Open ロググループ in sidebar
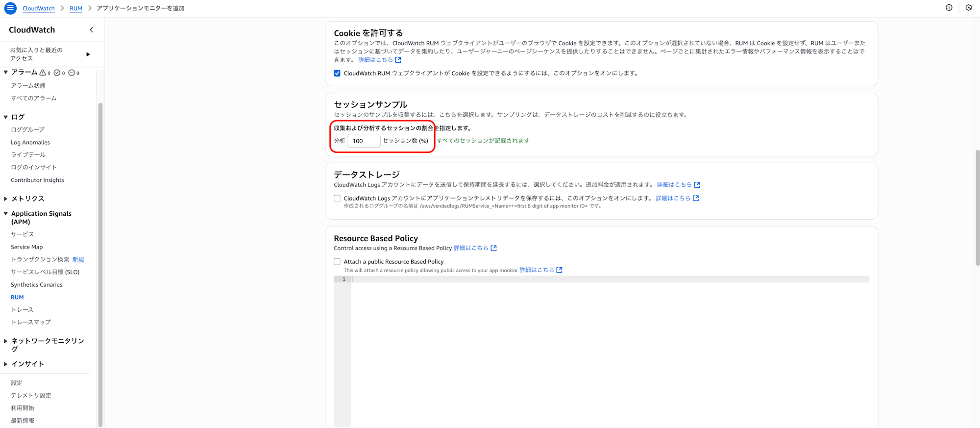Image resolution: width=980 pixels, height=428 pixels. [x=27, y=130]
